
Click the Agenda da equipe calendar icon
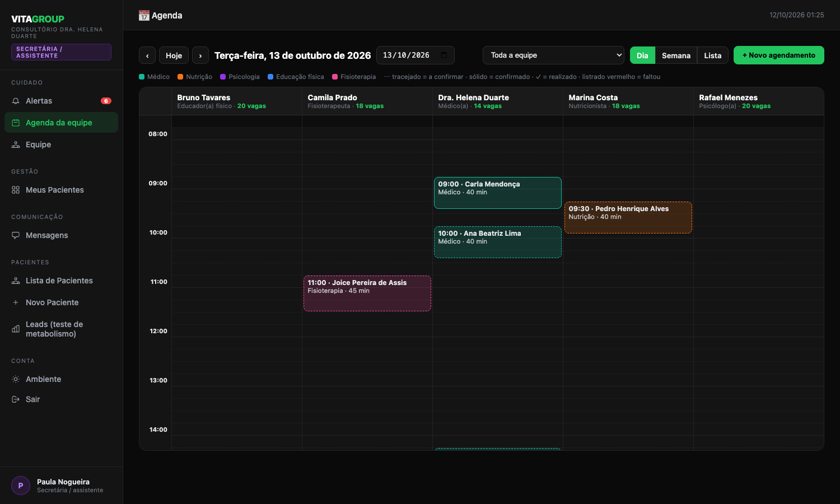coord(16,123)
